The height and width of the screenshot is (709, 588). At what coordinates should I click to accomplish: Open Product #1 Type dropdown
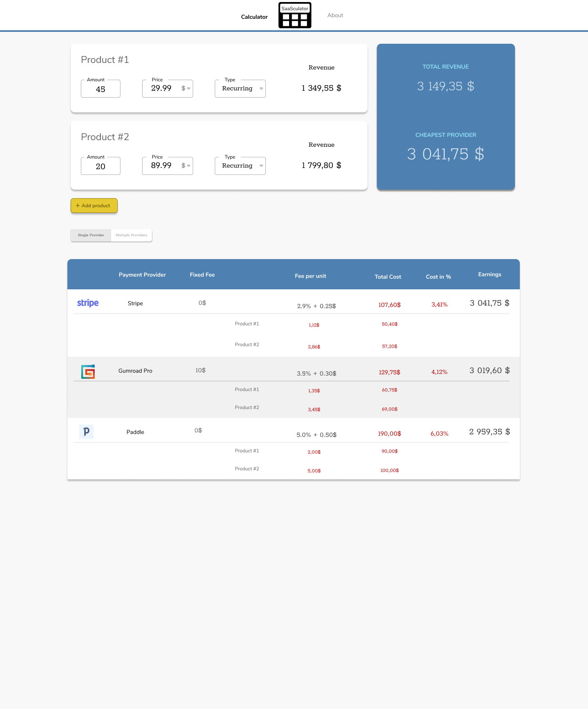click(240, 89)
